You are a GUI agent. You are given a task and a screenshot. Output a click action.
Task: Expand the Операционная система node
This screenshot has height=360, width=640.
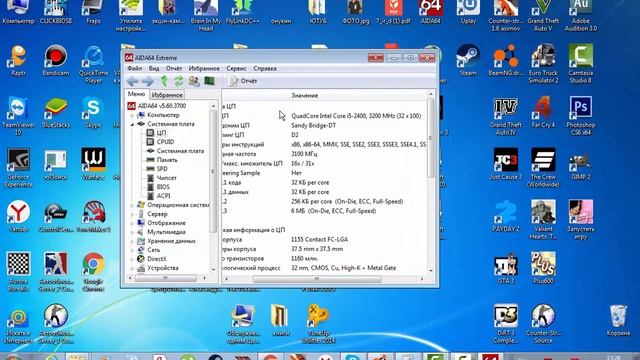click(x=133, y=205)
